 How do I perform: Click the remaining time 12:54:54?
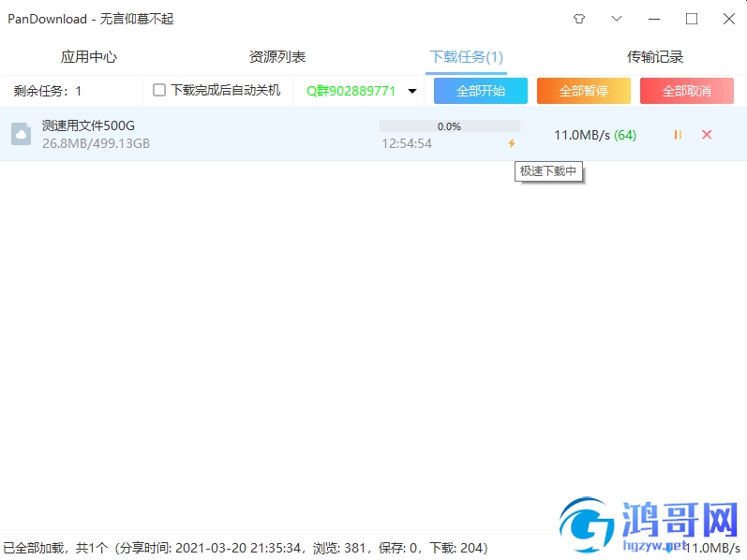click(x=407, y=143)
